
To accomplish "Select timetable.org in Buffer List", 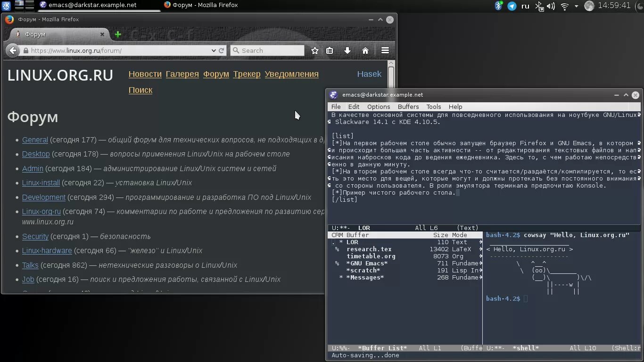I will pyautogui.click(x=405, y=256).
